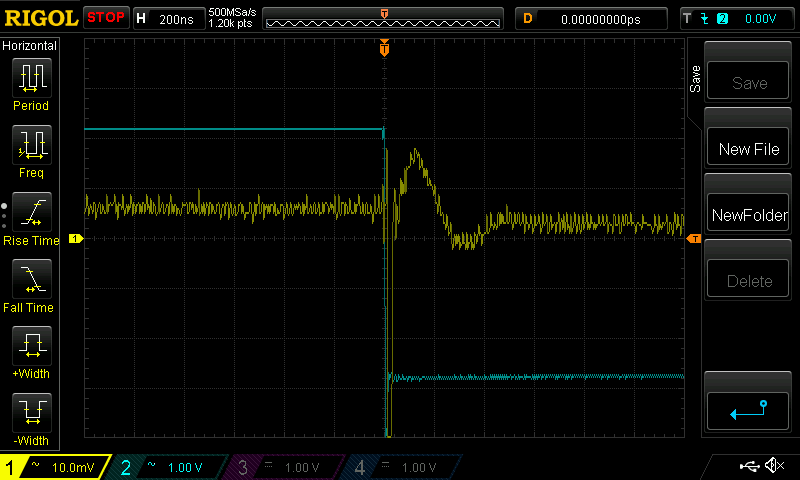The width and height of the screenshot is (800, 480).
Task: Click the waveform memory overview bar
Action: click(383, 19)
